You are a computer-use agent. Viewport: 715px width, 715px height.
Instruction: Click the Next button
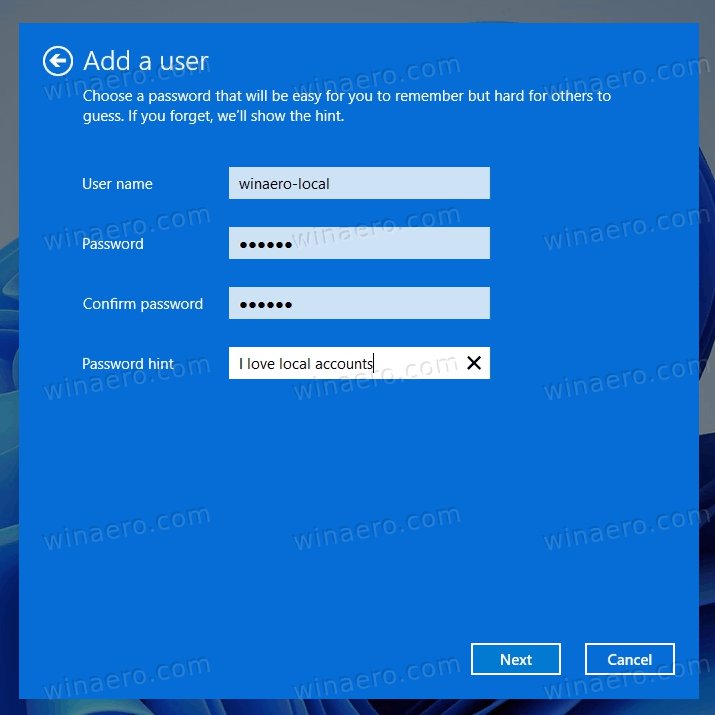516,659
